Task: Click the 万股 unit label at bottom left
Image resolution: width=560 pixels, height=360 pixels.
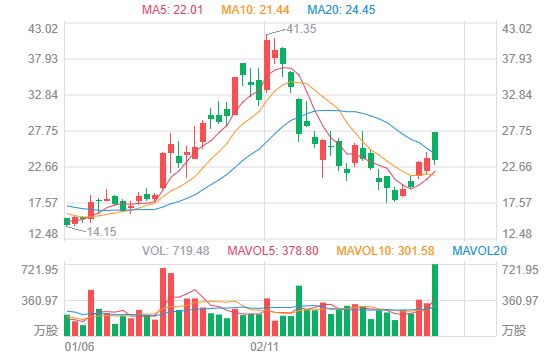Action: (x=46, y=331)
